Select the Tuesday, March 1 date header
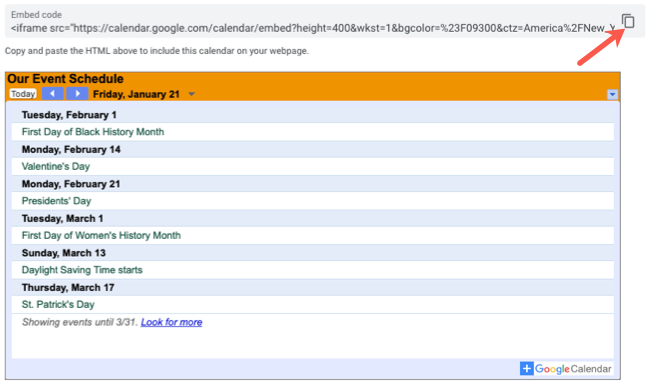Screen dimensions: 650x383 pos(62,218)
